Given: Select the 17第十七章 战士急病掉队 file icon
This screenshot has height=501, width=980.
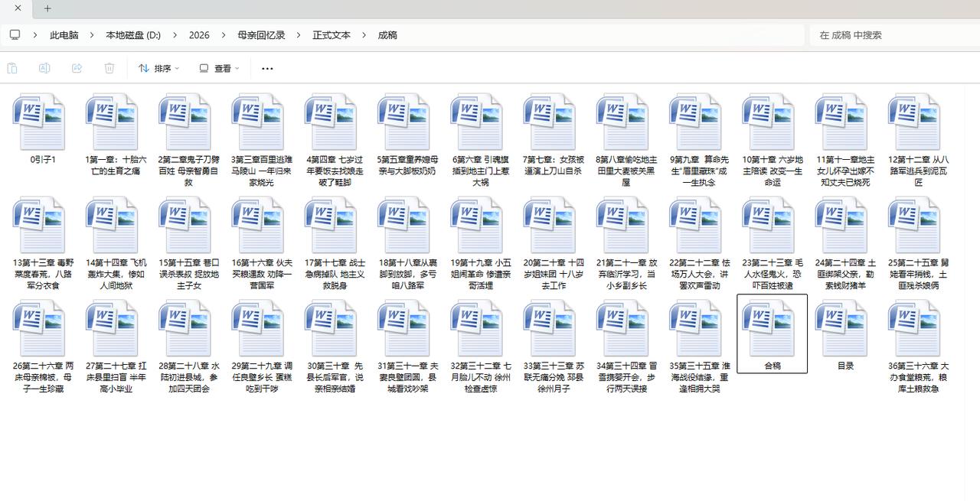Looking at the screenshot, I should 332,225.
